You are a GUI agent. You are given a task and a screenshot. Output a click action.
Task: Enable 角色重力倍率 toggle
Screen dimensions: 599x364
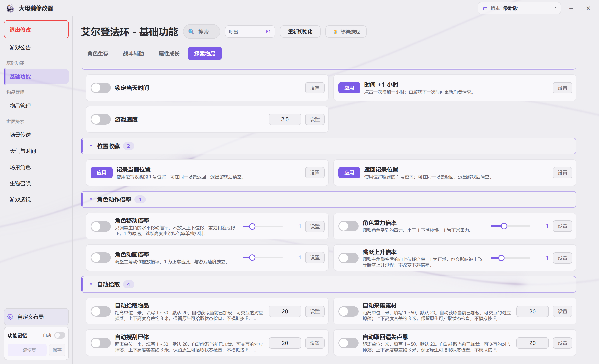tap(348, 226)
